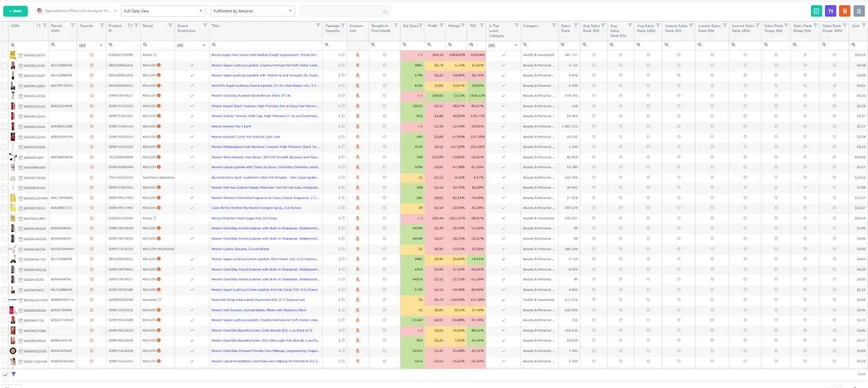Screen dimensions: 868x388
Task: Select the Revlon ColorStay Eyeliner Black Brown row checkbox
Action: click(5, 95)
